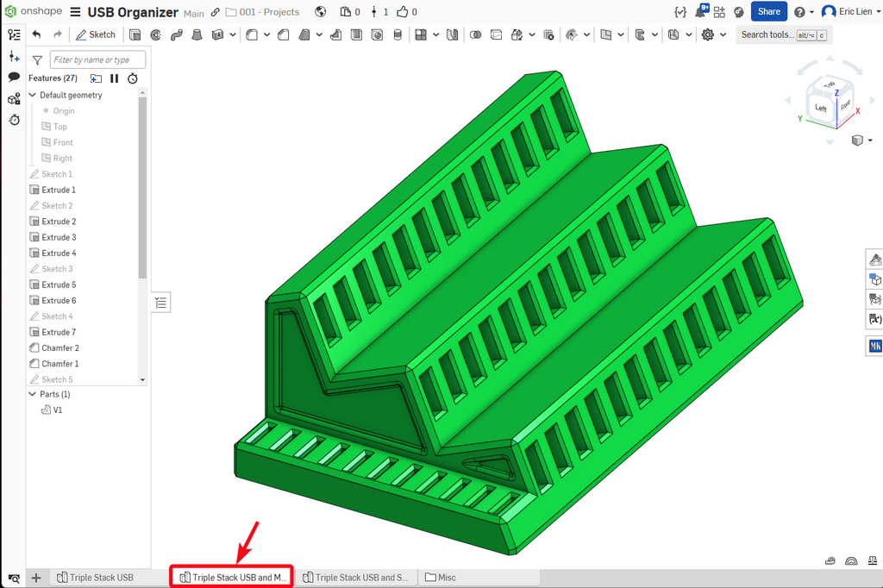
Task: Click the undo arrow
Action: click(x=36, y=34)
